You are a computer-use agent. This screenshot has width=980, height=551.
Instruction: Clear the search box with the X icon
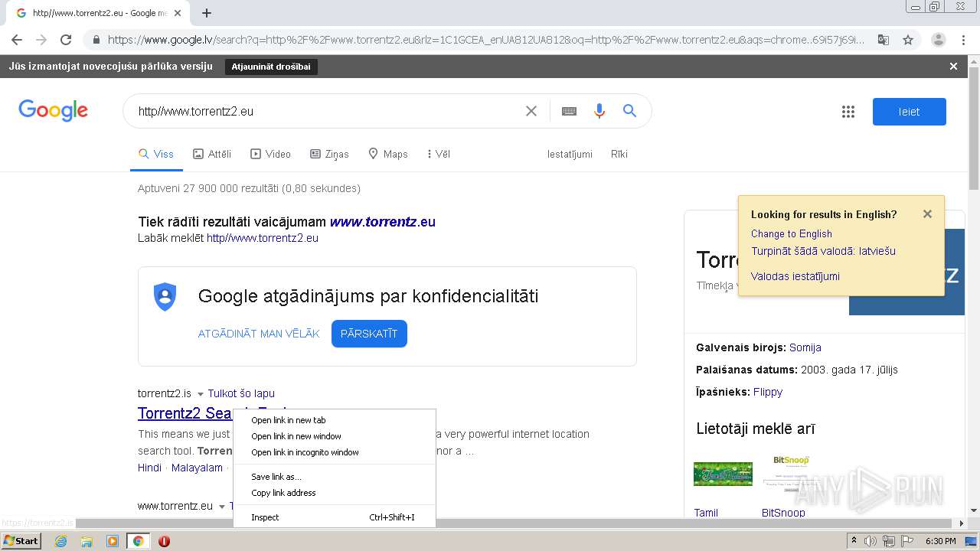tap(531, 111)
